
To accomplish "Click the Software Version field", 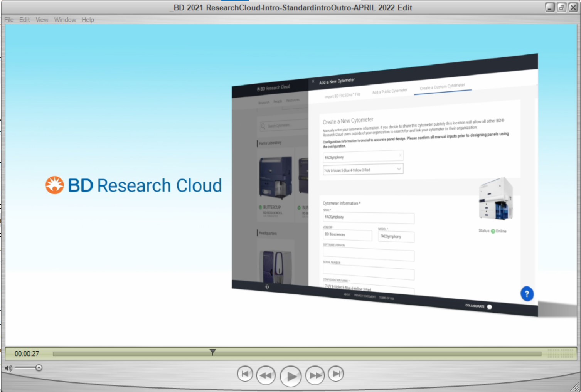I will tap(369, 255).
